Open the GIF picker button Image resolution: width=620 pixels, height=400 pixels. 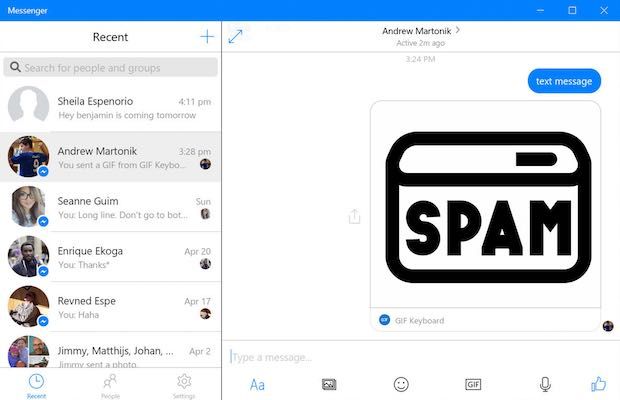(x=473, y=384)
